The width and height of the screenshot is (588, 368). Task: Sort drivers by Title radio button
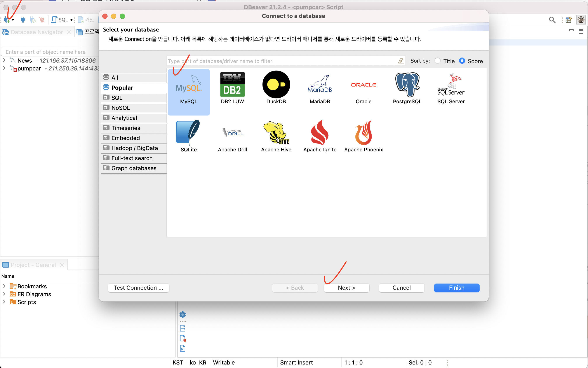[437, 61]
